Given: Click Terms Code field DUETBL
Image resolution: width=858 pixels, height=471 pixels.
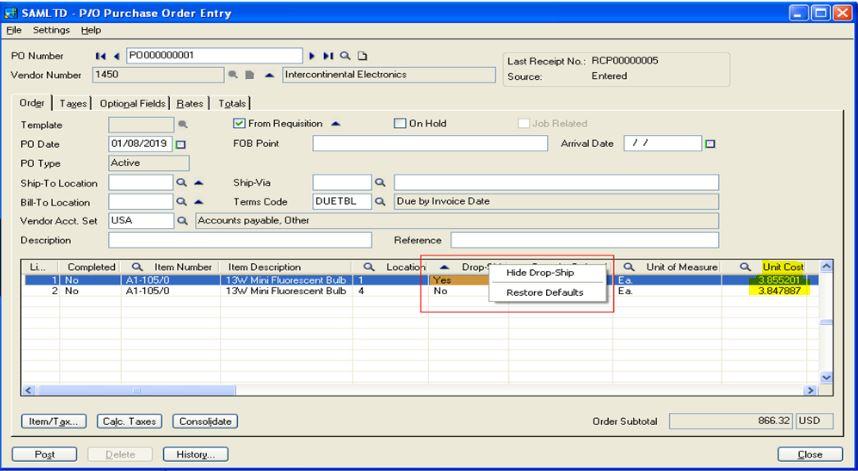Looking at the screenshot, I should coord(342,202).
